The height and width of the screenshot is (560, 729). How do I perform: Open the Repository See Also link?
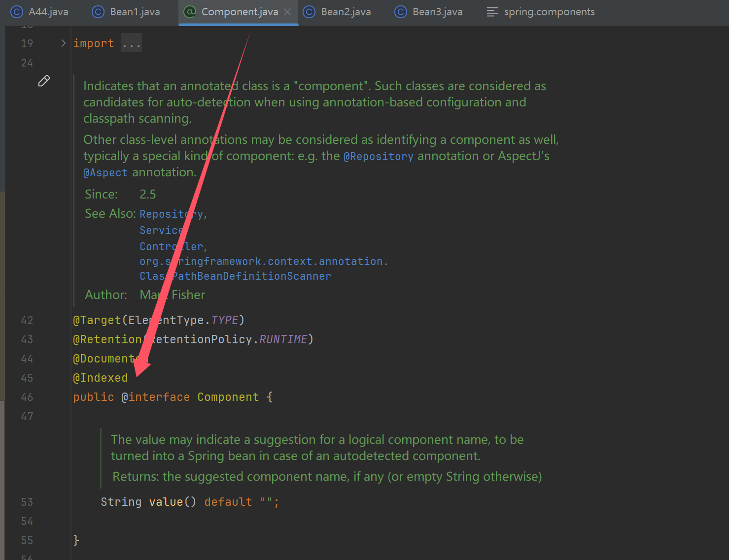(172, 214)
